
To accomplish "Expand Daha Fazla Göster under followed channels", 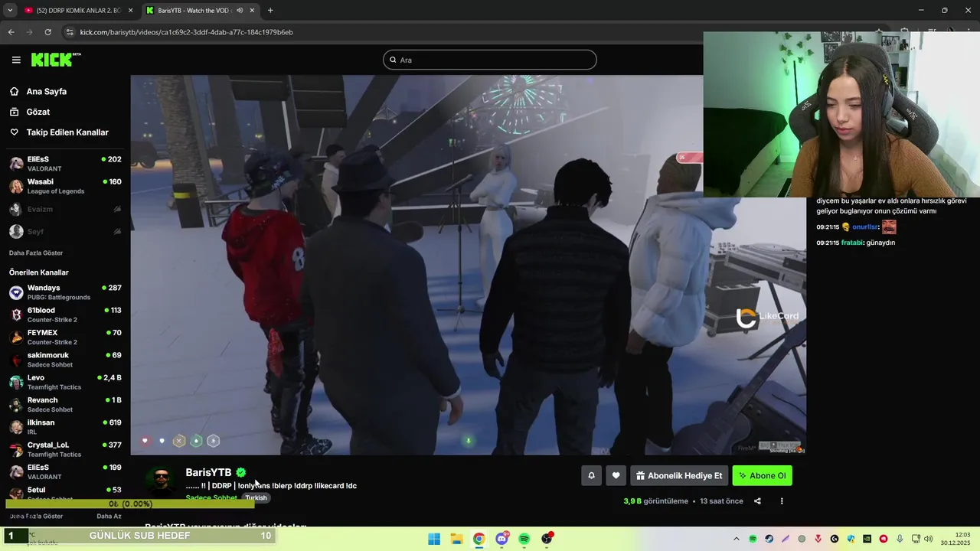I will (36, 253).
